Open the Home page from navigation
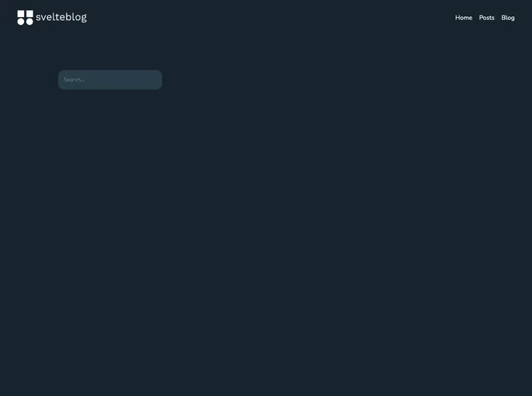 [463, 18]
